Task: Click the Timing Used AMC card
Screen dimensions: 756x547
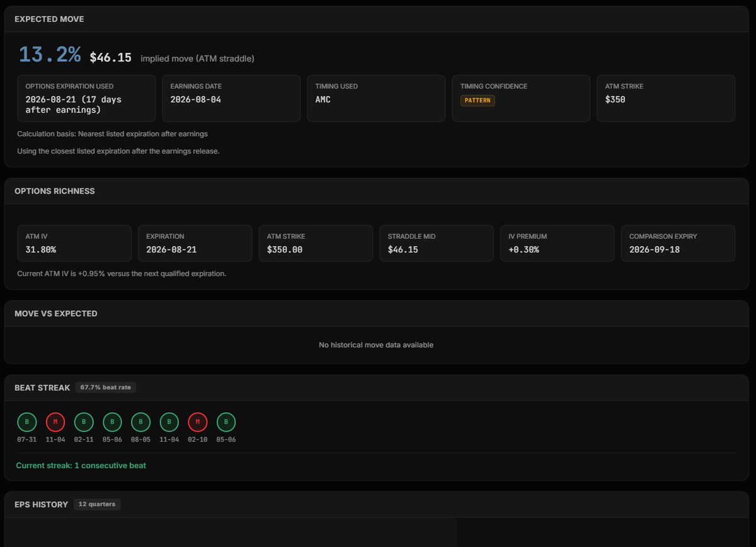Action: [376, 98]
